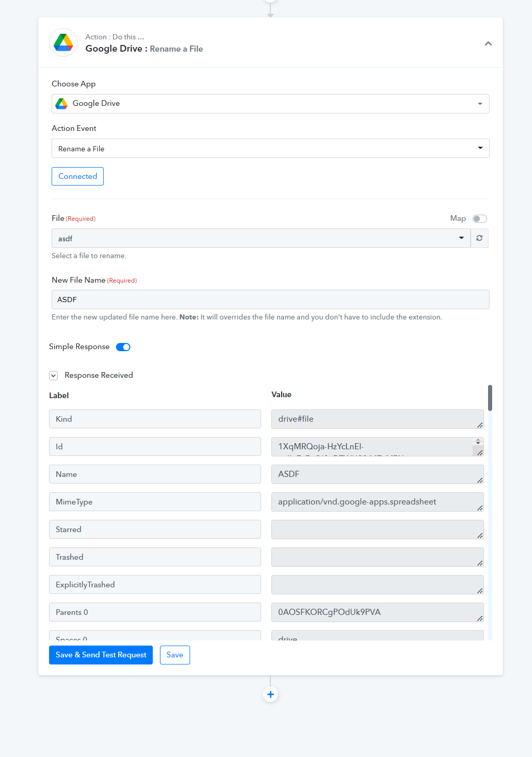The image size is (532, 757).
Task: Click the Google Drive logo in the header
Action: pos(63,42)
